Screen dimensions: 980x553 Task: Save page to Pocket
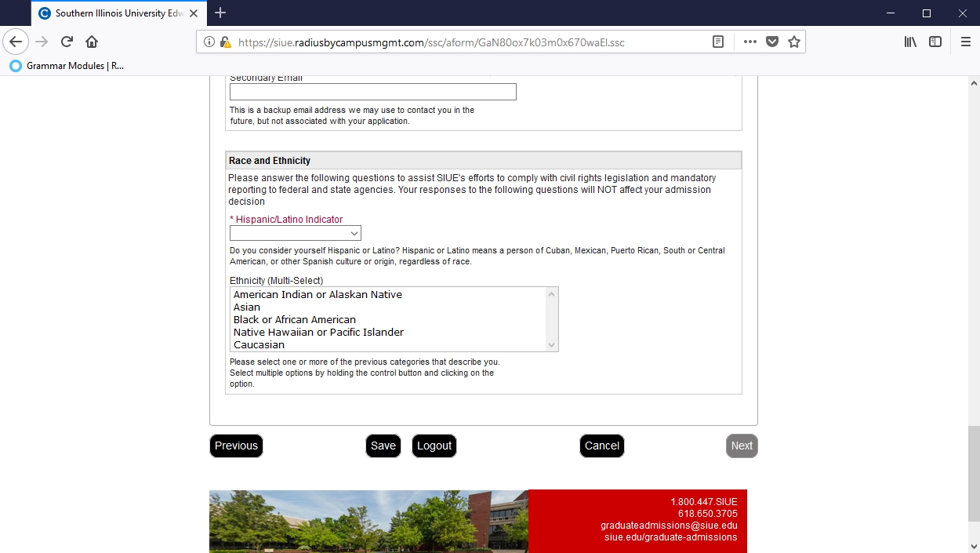pos(772,42)
